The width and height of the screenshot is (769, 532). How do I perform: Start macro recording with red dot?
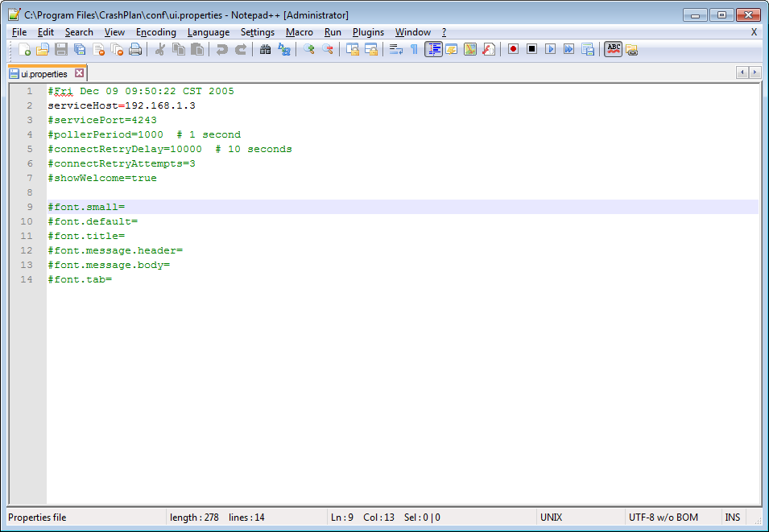point(513,49)
